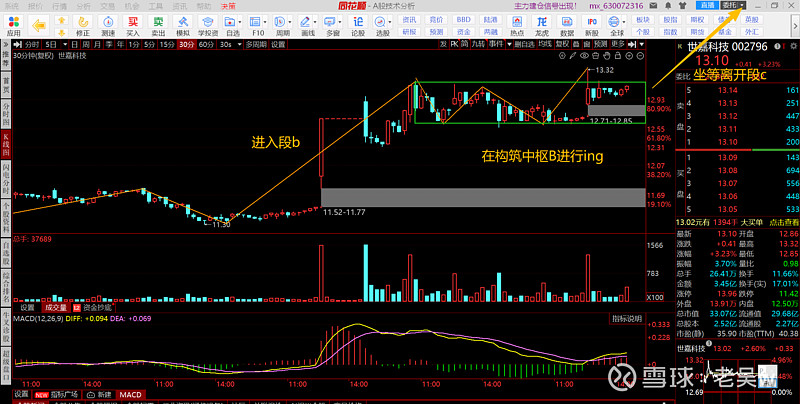This screenshot has width=800, height=404.
Task: Select the 成交量 volume tab
Action: tap(56, 308)
